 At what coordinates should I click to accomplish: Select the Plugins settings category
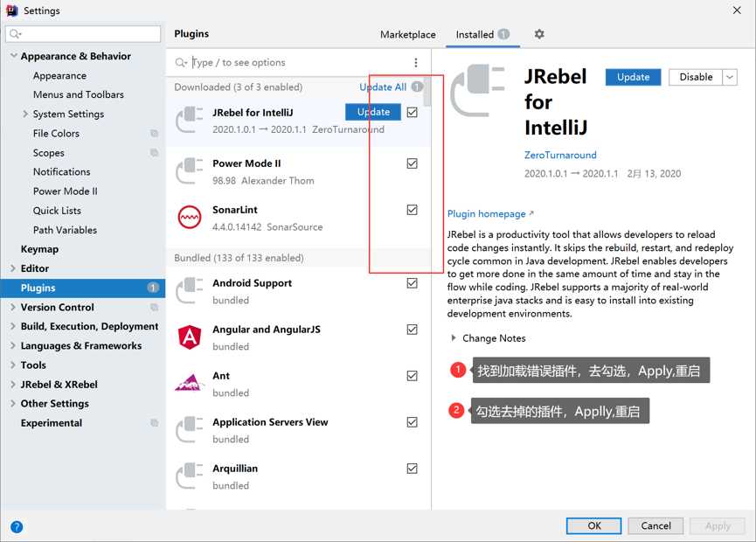(x=83, y=288)
